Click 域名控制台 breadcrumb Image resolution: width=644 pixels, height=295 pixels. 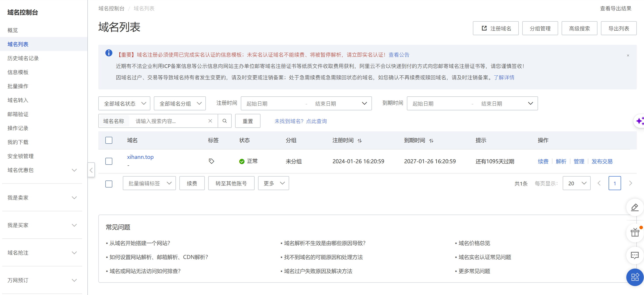click(111, 9)
